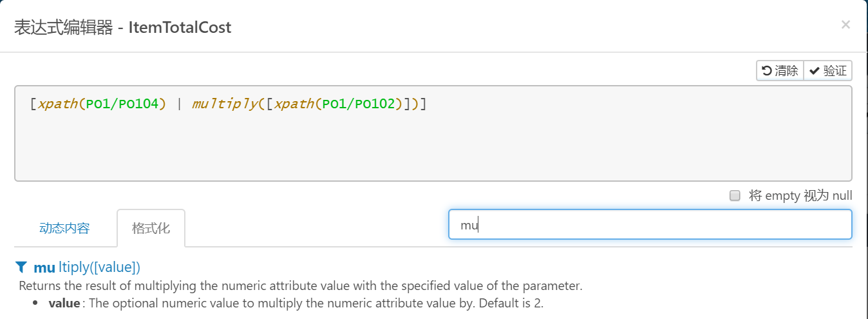Click the bold "value" parameter name
Viewport: 868px width, 319px height.
64,303
